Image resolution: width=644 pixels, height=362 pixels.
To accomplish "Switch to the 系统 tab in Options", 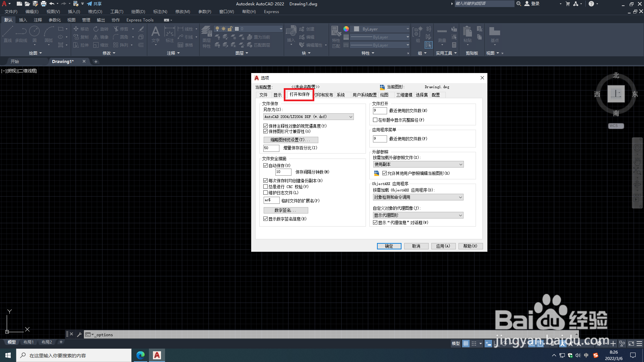I will click(x=341, y=95).
